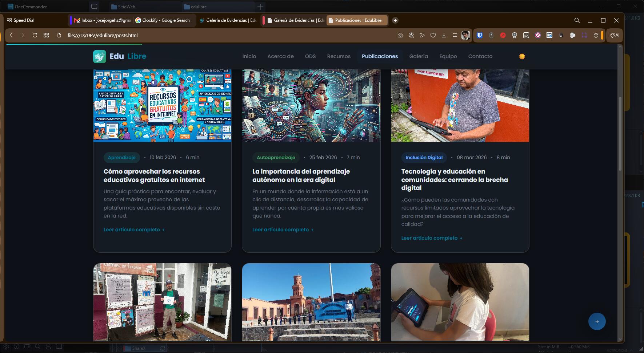
Task: Open the post title about aprendizaje autónomo
Action: pyautogui.click(x=301, y=175)
